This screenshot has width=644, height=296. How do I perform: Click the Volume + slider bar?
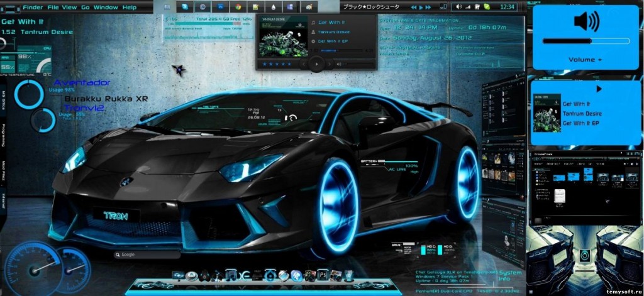click(x=586, y=41)
